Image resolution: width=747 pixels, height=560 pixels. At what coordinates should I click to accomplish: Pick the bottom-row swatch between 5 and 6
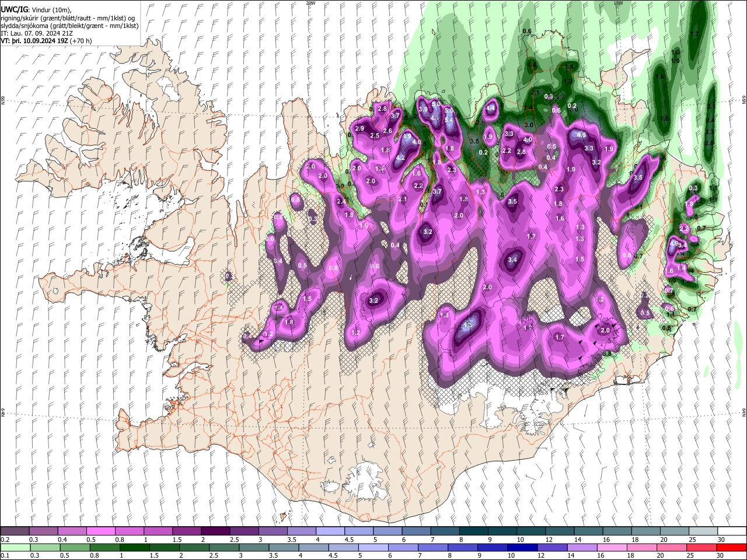(x=373, y=547)
